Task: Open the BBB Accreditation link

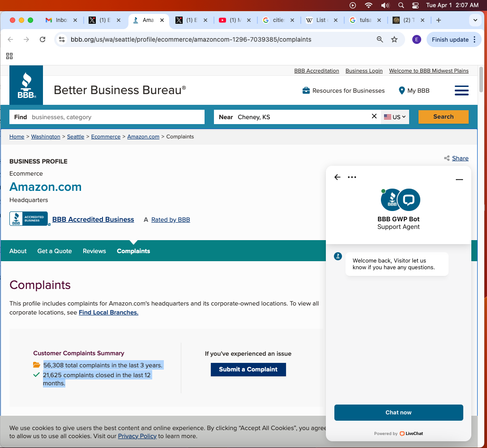Action: (x=316, y=71)
